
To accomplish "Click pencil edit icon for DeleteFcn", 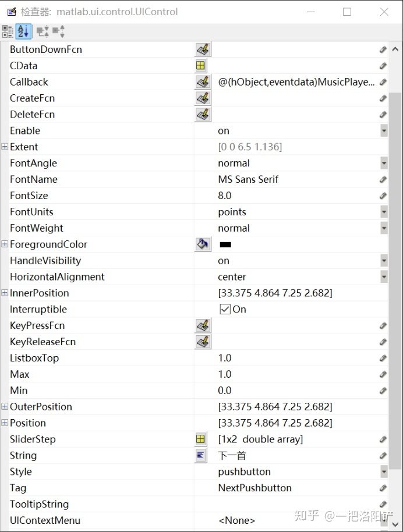I will point(383,115).
